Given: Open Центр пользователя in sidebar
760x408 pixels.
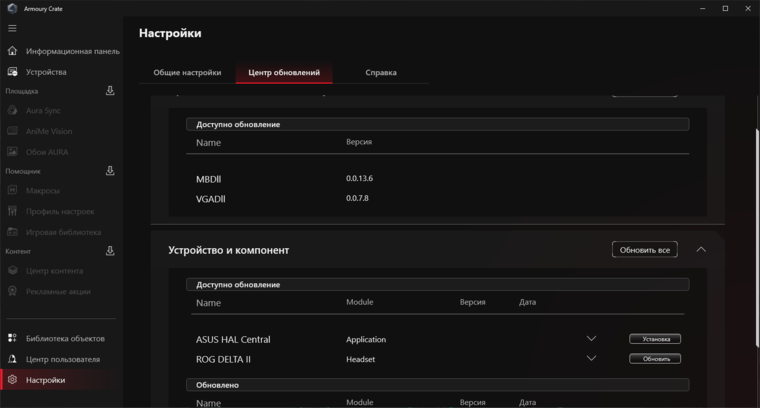Looking at the screenshot, I should point(62,359).
